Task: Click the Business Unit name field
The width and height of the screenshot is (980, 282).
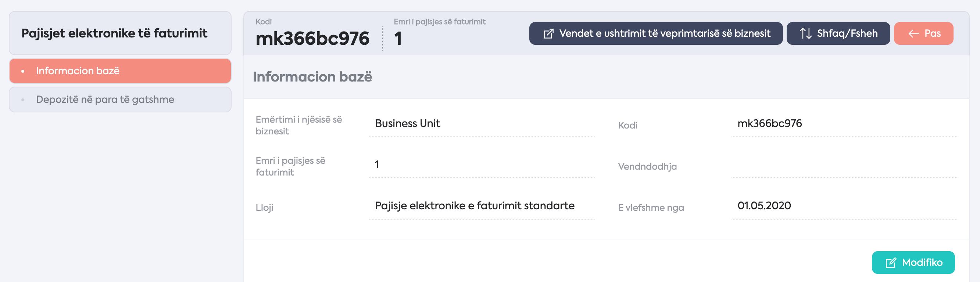Action: point(482,123)
